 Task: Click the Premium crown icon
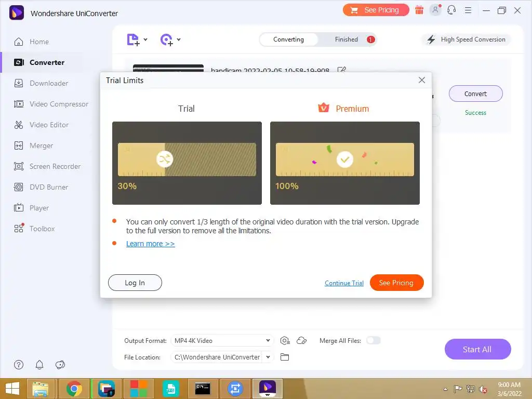[324, 108]
